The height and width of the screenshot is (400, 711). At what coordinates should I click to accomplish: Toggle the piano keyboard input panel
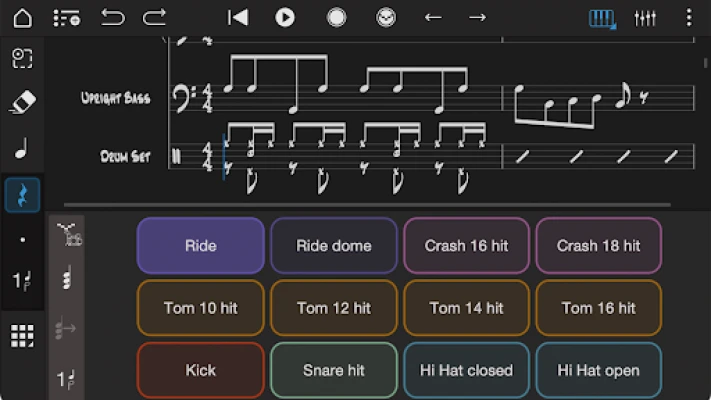(x=602, y=18)
